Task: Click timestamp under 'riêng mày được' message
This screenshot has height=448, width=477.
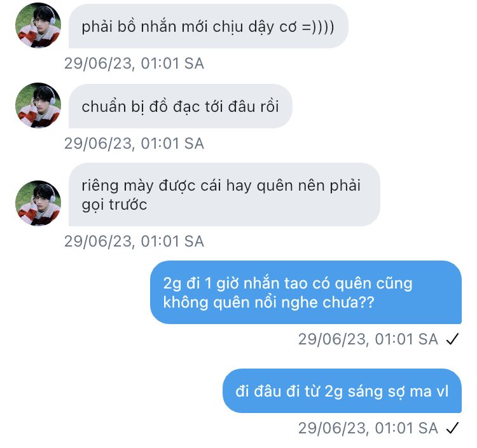Action: [134, 241]
